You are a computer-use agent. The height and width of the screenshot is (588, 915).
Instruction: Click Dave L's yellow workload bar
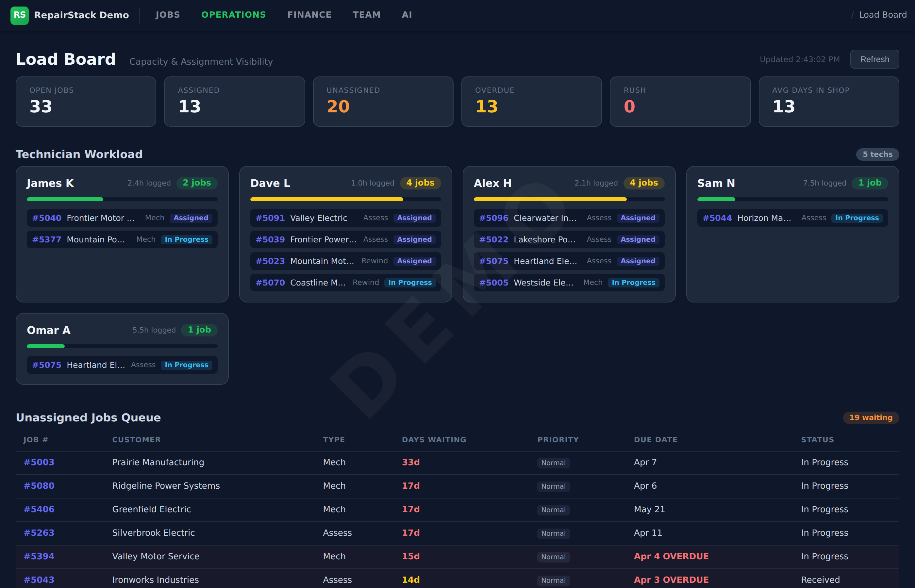346,199
